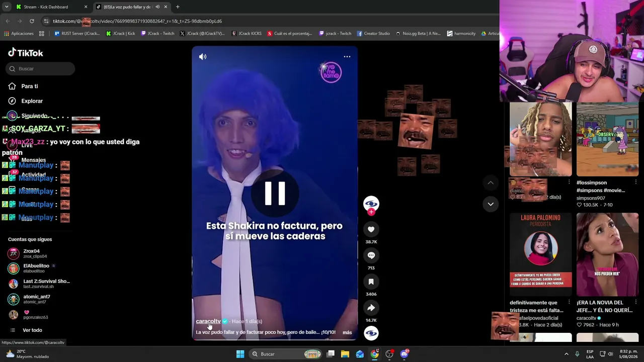Click the tiktok.com address bar URL
The width and height of the screenshot is (644, 362).
[x=137, y=21]
